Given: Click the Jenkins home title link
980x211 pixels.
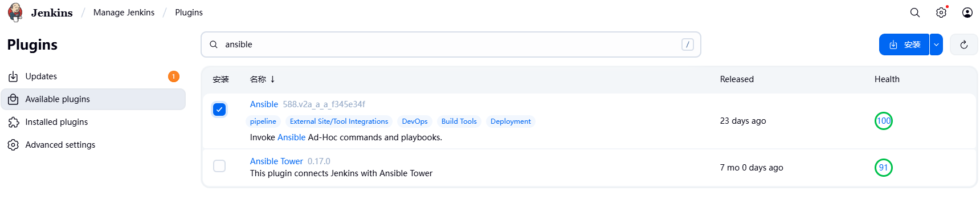Looking at the screenshot, I should pos(52,13).
